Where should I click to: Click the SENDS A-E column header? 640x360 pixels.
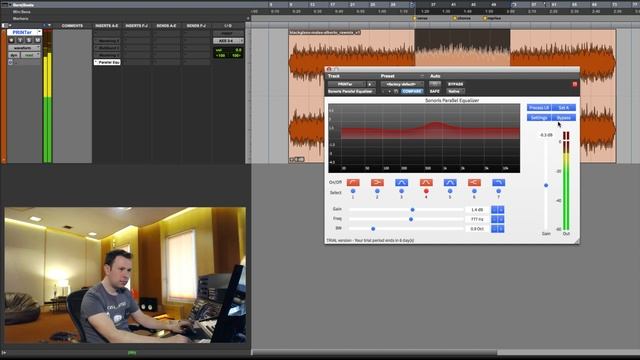tap(167, 26)
